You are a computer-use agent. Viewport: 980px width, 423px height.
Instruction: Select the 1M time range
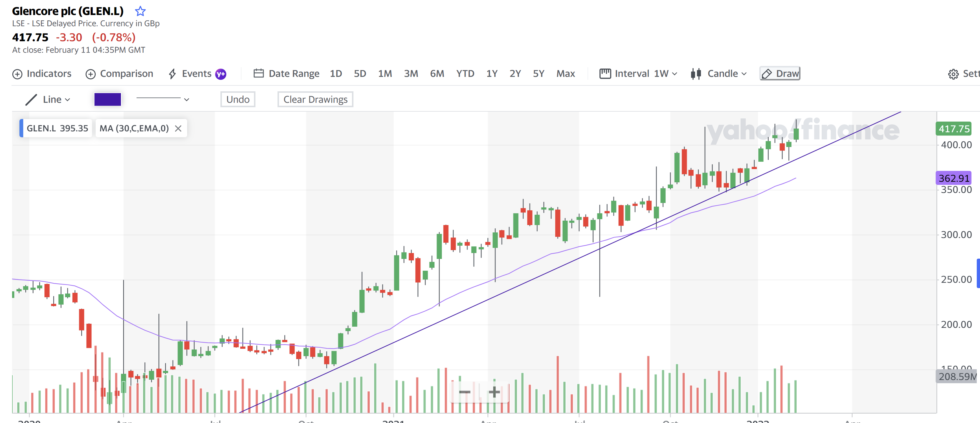pos(385,73)
